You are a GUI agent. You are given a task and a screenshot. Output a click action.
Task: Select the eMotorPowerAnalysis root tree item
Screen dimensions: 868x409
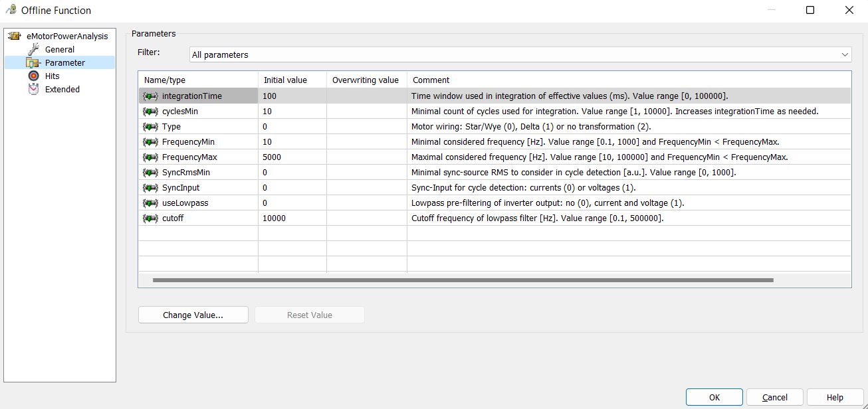(66, 36)
